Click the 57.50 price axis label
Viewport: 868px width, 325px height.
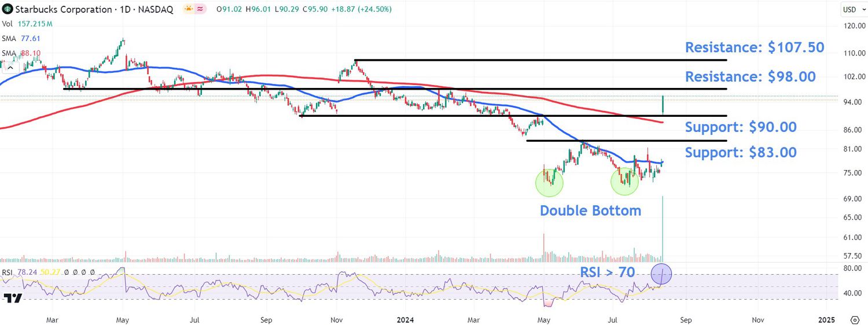854,256
